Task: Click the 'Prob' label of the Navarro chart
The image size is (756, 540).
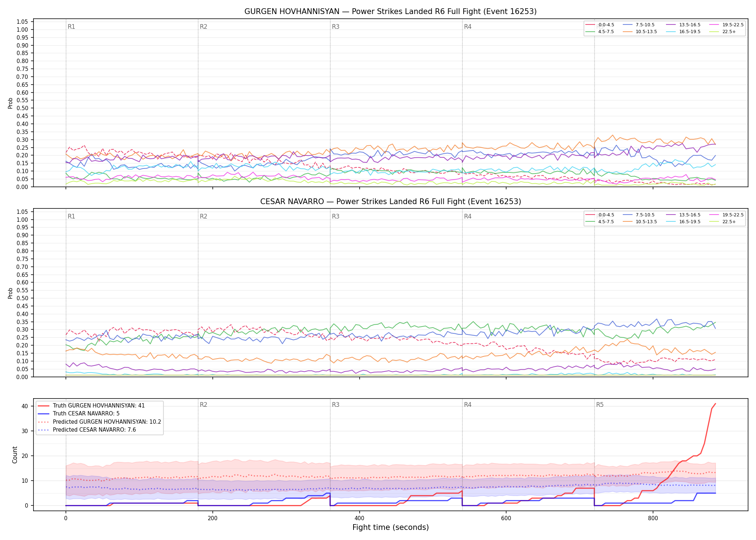Action: 10,293
